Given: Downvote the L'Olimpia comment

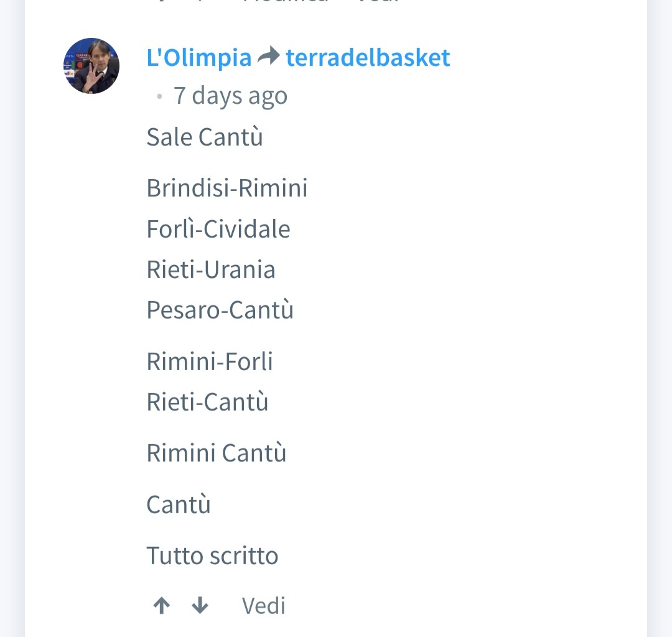Looking at the screenshot, I should click(x=200, y=606).
